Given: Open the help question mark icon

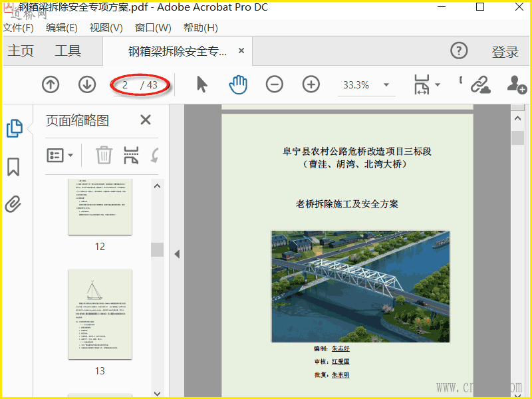Looking at the screenshot, I should [x=459, y=51].
